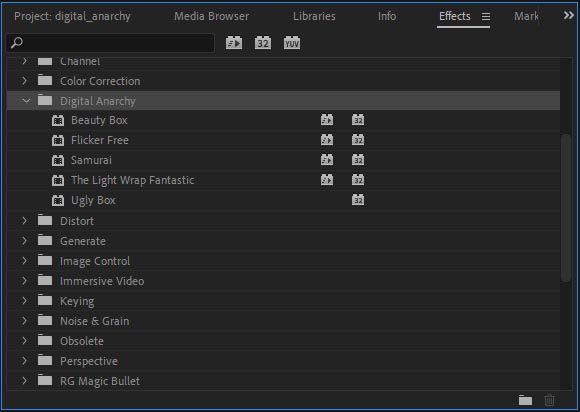This screenshot has height=412, width=580.
Task: Select the Flicker Free effect name
Action: coord(100,140)
